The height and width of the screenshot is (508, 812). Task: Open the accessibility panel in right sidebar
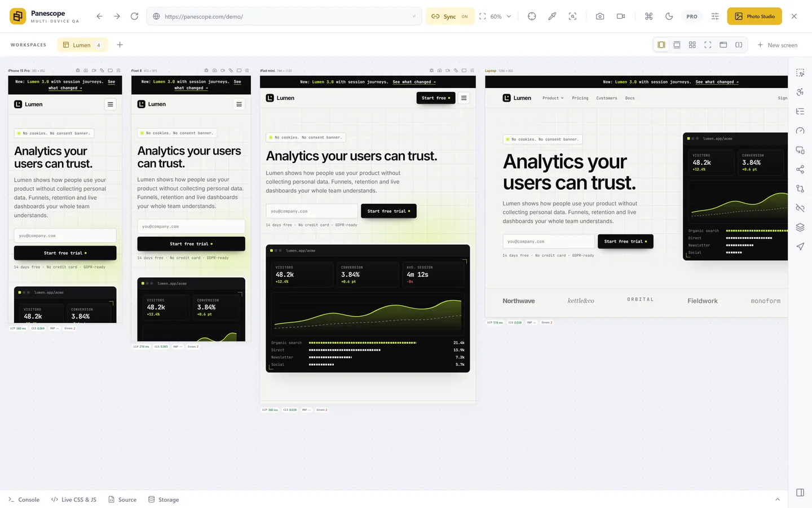(x=800, y=92)
